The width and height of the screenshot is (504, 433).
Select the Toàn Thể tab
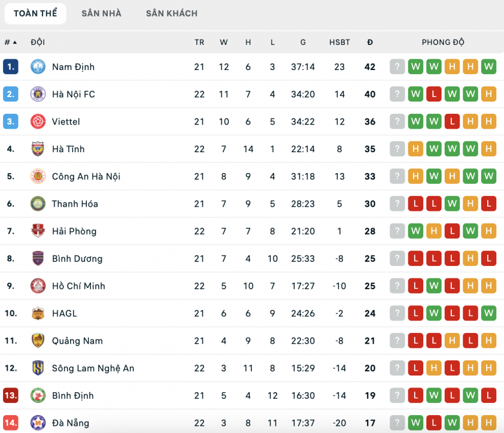coord(35,14)
